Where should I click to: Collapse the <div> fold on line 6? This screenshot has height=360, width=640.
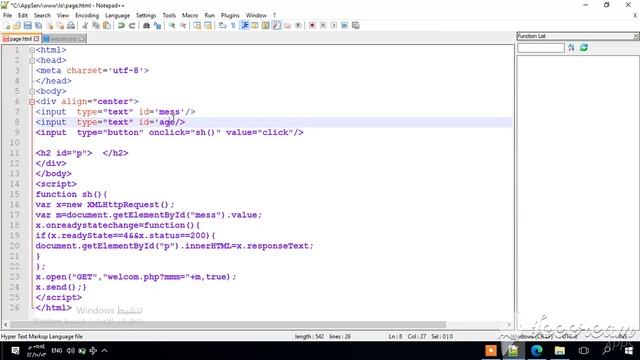(x=32, y=102)
